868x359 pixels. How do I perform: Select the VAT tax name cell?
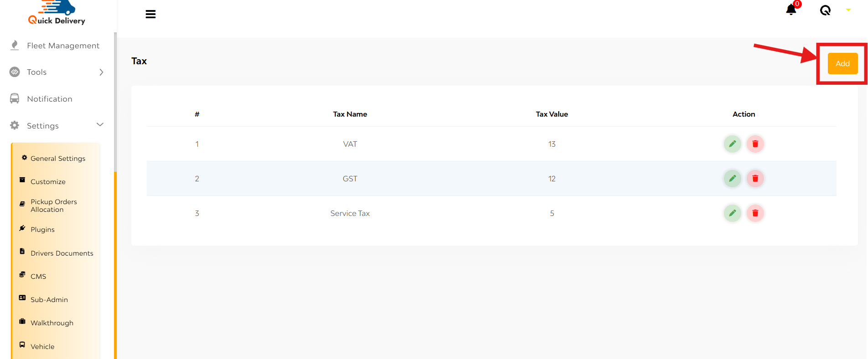350,144
